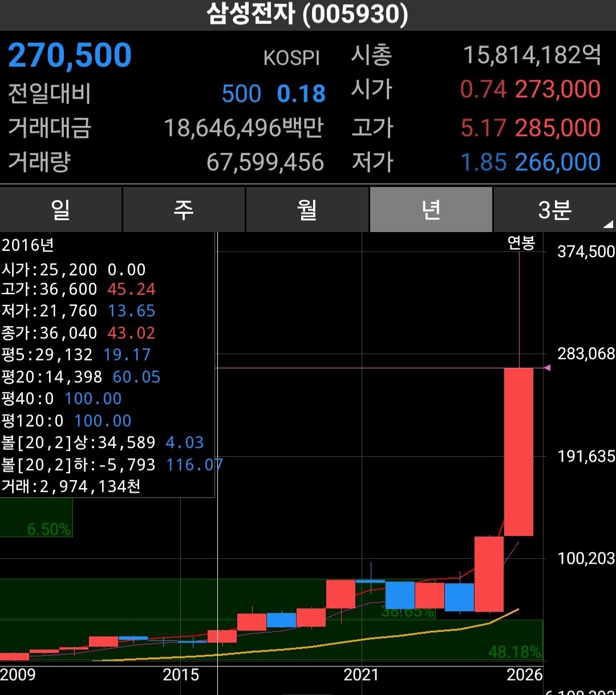Tap the 고가:36,600 line in info box
The image size is (616, 695).
pos(78,289)
